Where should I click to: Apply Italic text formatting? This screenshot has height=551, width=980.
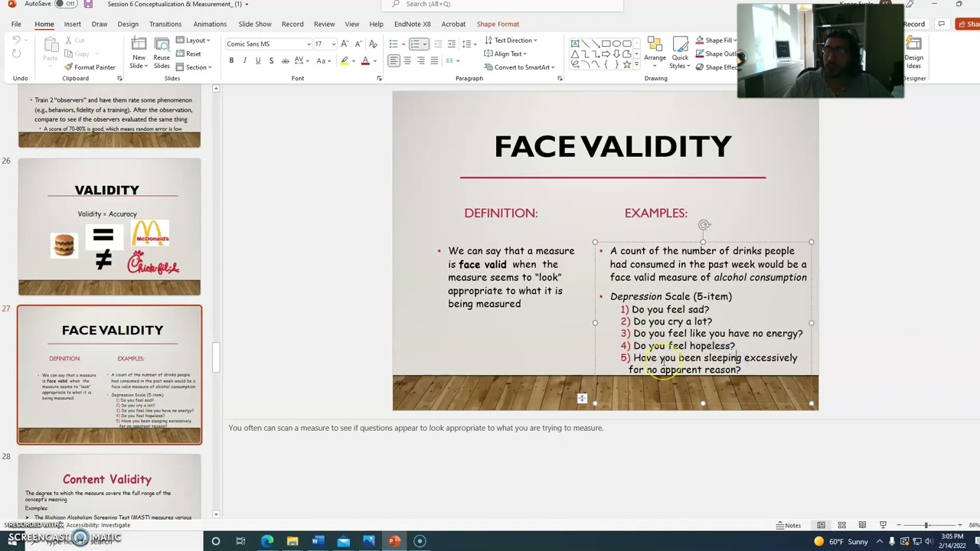[x=244, y=60]
